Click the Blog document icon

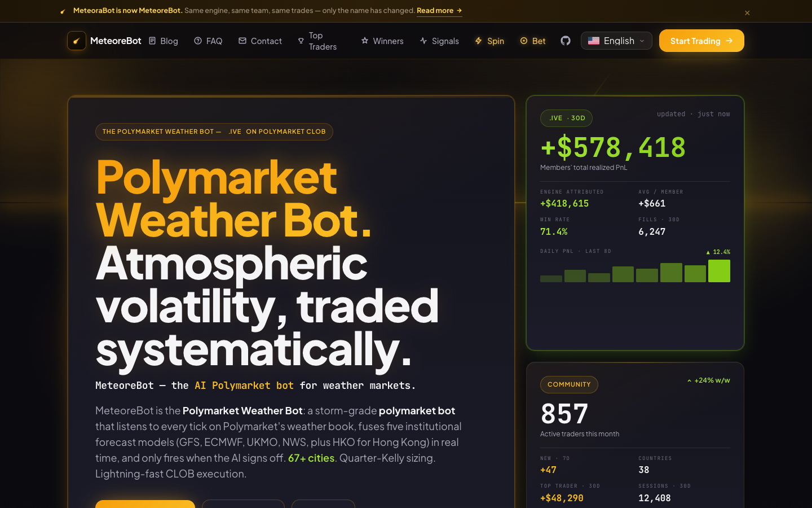[152, 41]
